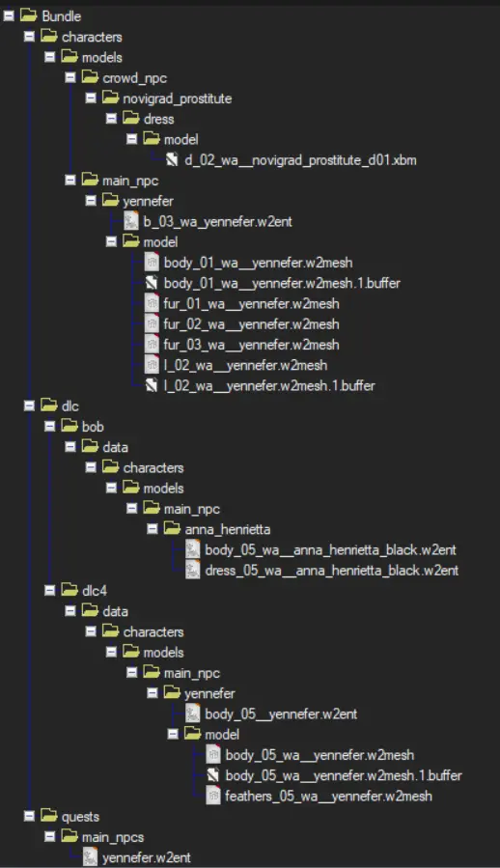Click the body_01_wa__yennefer.w2mesh.1.buffer file icon
This screenshot has width=500, height=868.
click(x=152, y=283)
